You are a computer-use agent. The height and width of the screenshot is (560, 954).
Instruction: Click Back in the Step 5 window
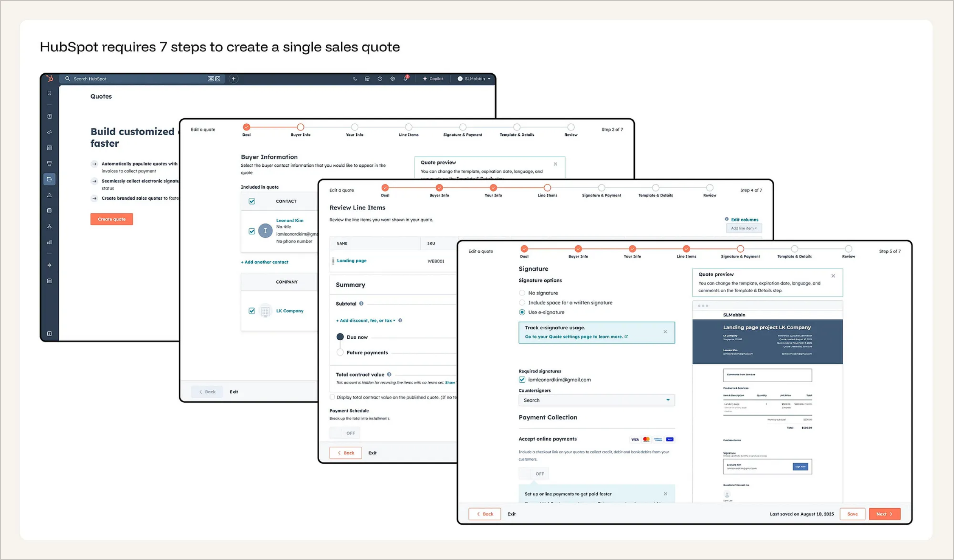pos(485,514)
